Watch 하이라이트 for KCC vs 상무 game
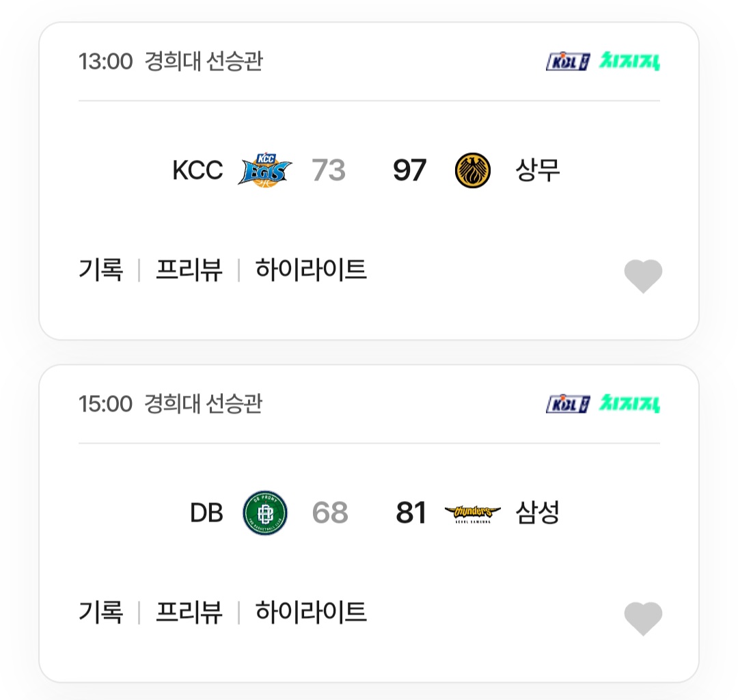 point(311,270)
